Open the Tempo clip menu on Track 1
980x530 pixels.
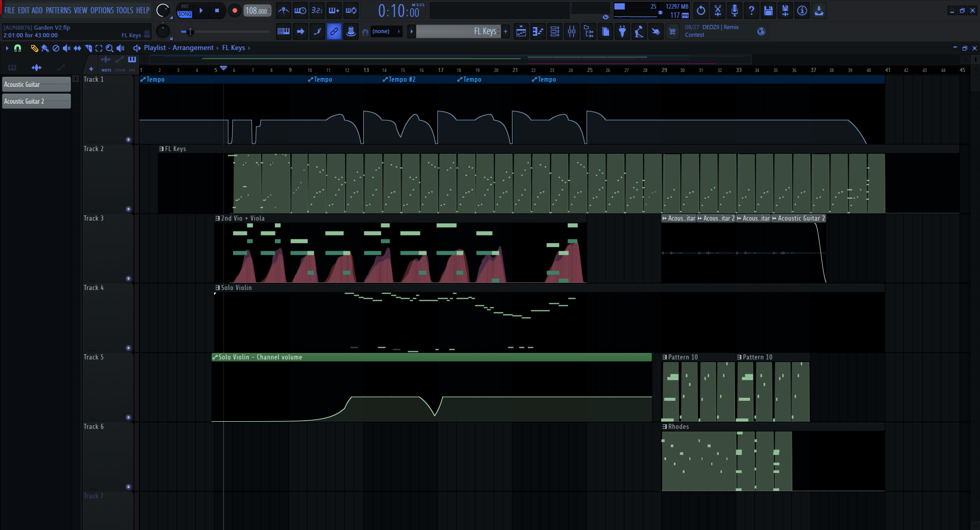(143, 80)
